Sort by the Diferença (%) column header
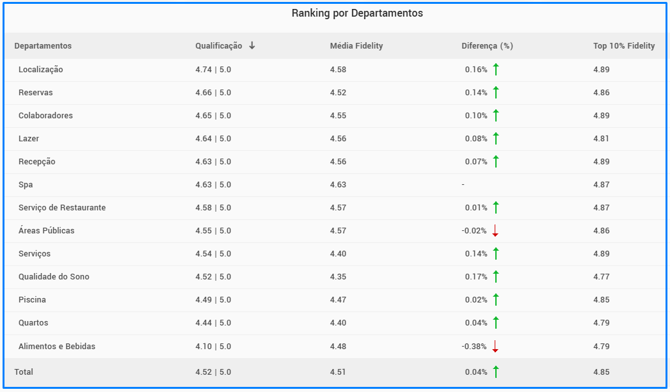Viewport: 670px width, 392px height. click(x=487, y=46)
